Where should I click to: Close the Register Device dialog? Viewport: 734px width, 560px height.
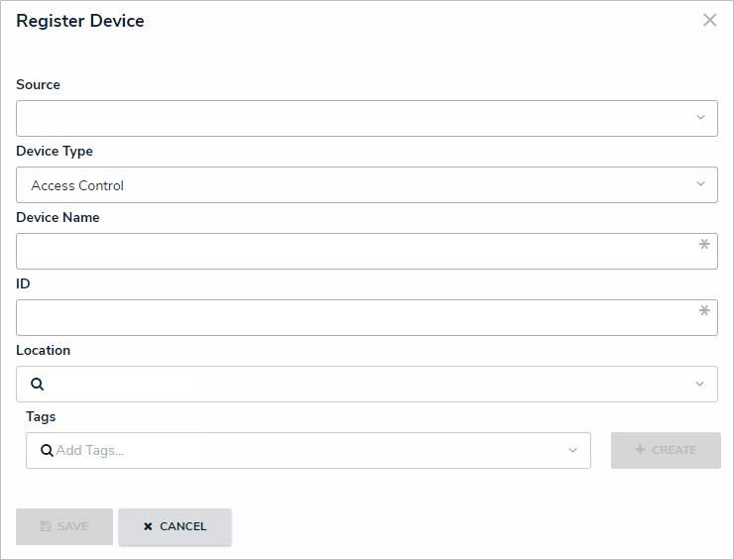(710, 20)
